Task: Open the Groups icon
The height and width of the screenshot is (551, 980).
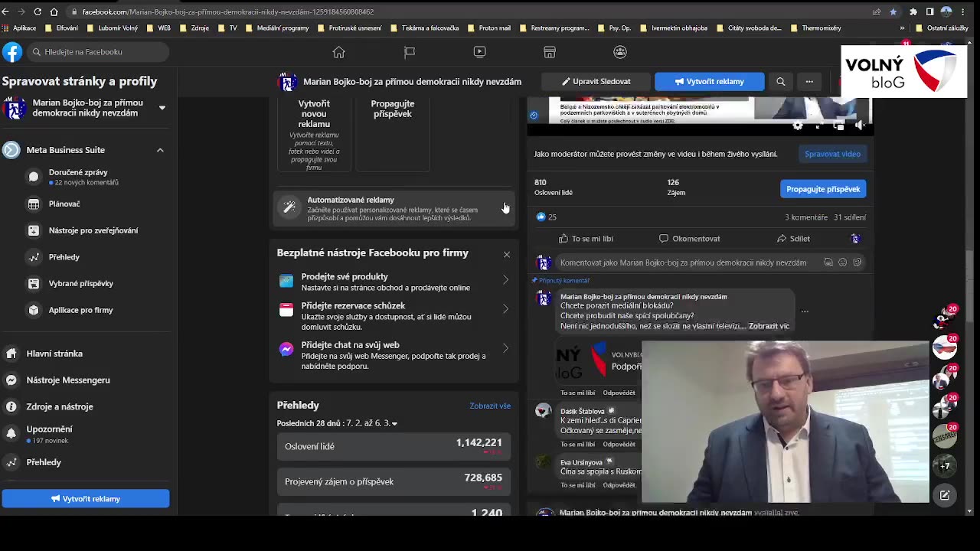Action: pyautogui.click(x=620, y=52)
